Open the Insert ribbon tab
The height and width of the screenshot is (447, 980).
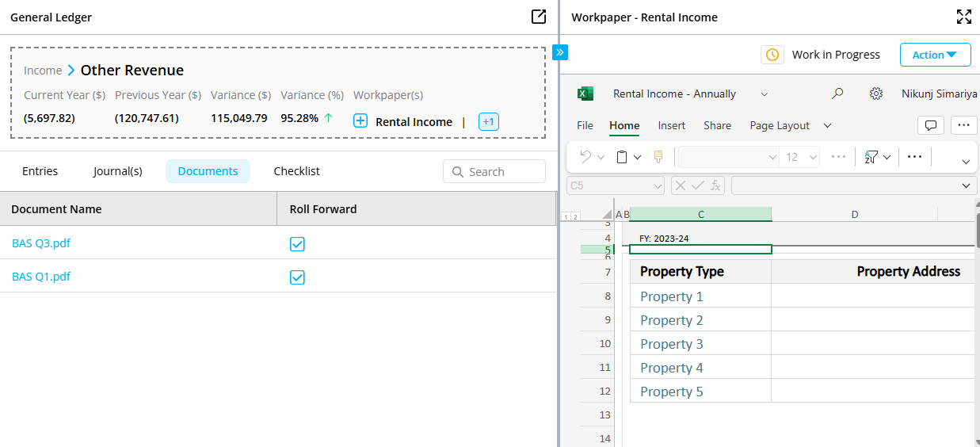click(671, 125)
